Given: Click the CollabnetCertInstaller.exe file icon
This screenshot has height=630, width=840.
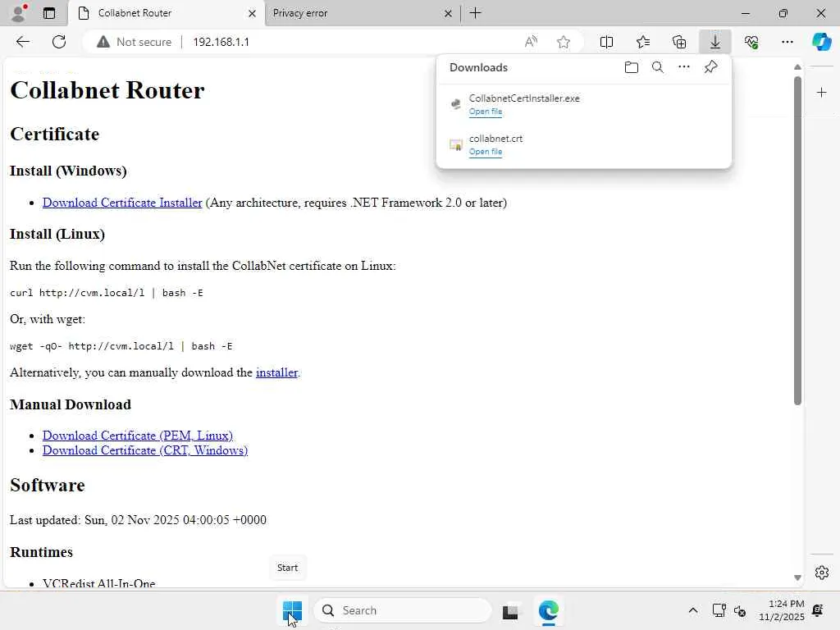Looking at the screenshot, I should click(456, 104).
